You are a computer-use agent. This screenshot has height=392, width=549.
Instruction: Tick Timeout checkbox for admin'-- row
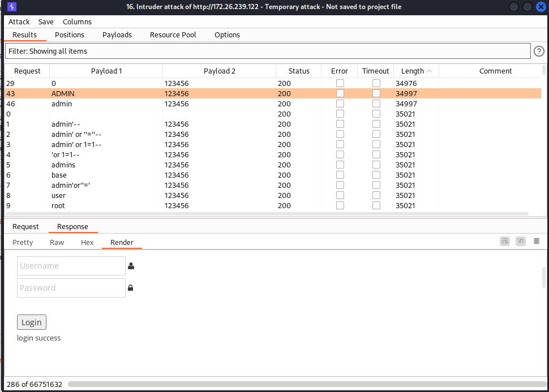(x=376, y=124)
